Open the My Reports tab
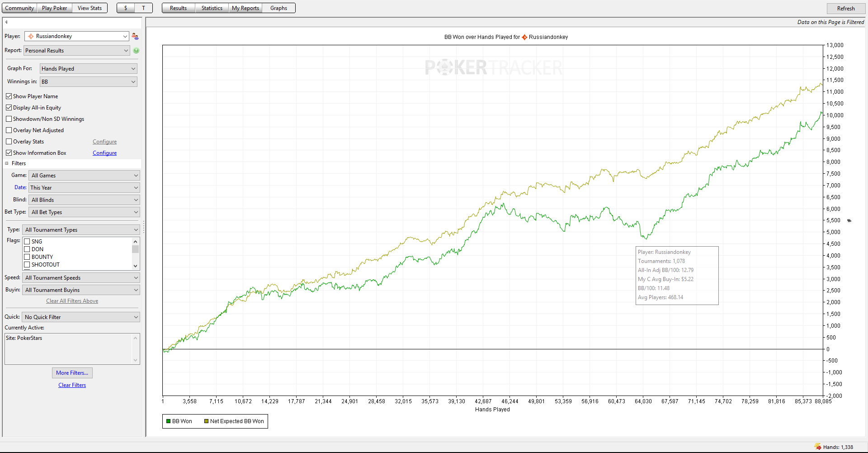Viewport: 868px width, 453px height. pos(245,8)
